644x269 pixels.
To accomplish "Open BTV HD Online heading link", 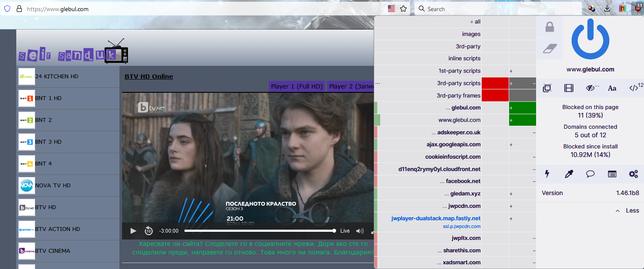I will pyautogui.click(x=149, y=77).
